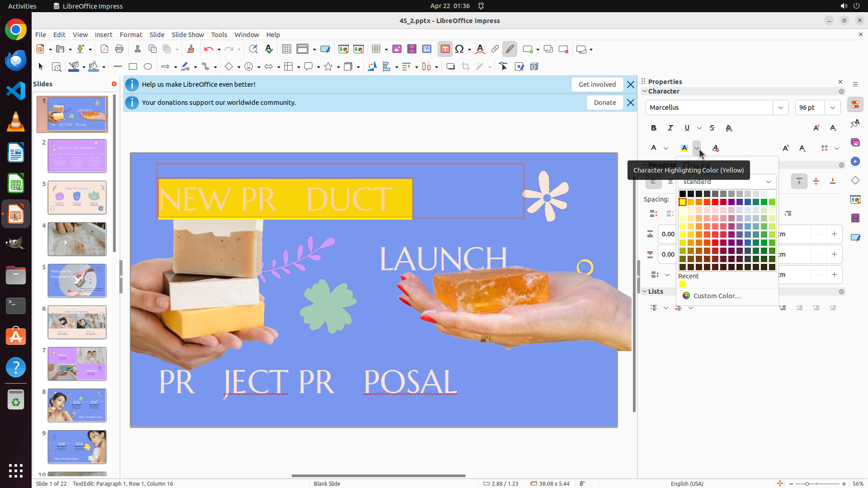Click the Insert Image toolbar icon
The height and width of the screenshot is (488, 868).
(x=397, y=49)
